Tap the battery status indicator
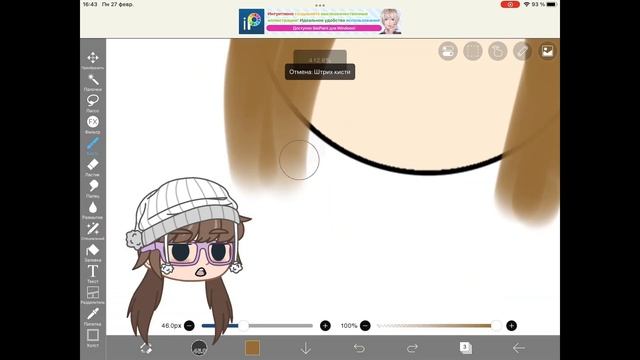 pyautogui.click(x=551, y=4)
